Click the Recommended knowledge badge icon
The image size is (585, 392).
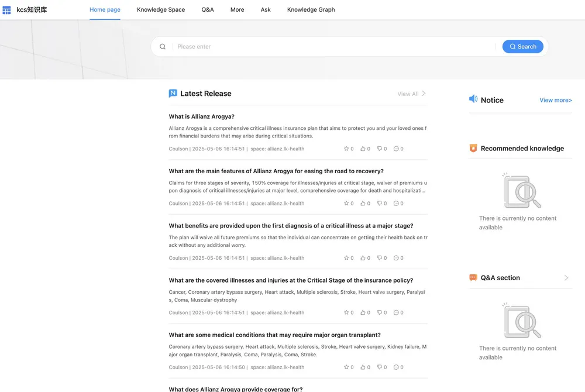(x=473, y=148)
